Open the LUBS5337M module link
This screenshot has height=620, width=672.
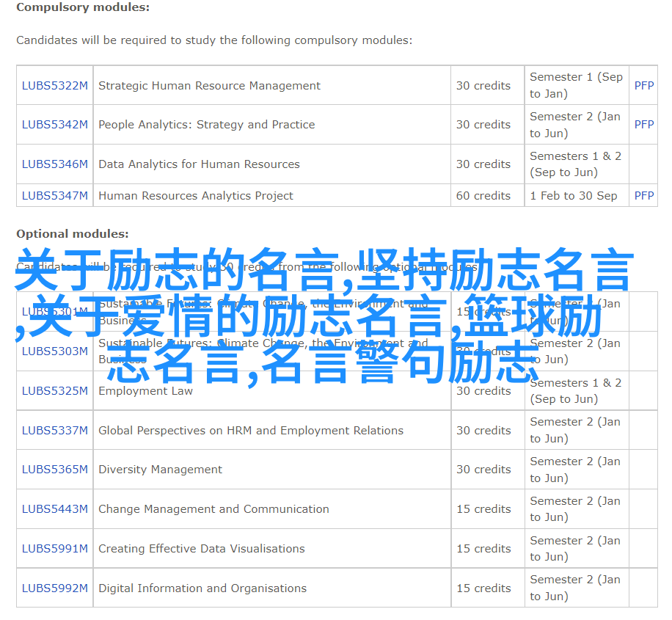point(54,431)
